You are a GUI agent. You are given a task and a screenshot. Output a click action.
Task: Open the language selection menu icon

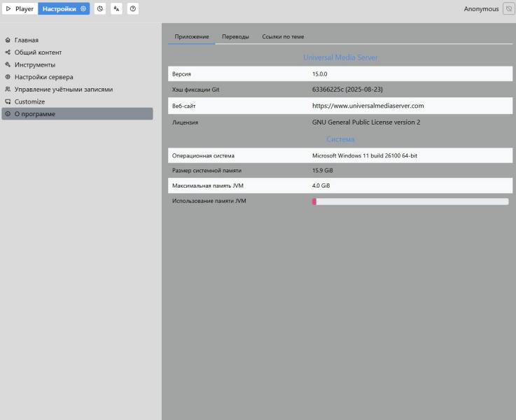click(x=116, y=9)
